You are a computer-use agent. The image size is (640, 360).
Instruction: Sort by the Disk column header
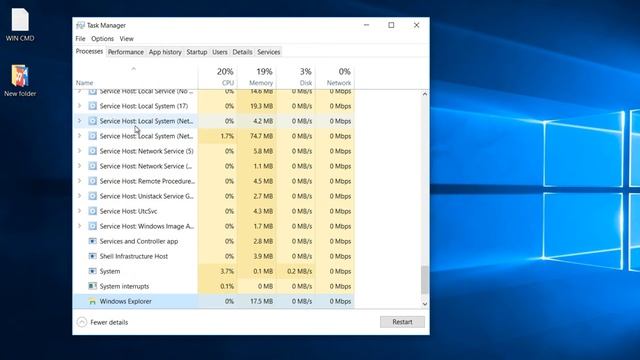296,77
